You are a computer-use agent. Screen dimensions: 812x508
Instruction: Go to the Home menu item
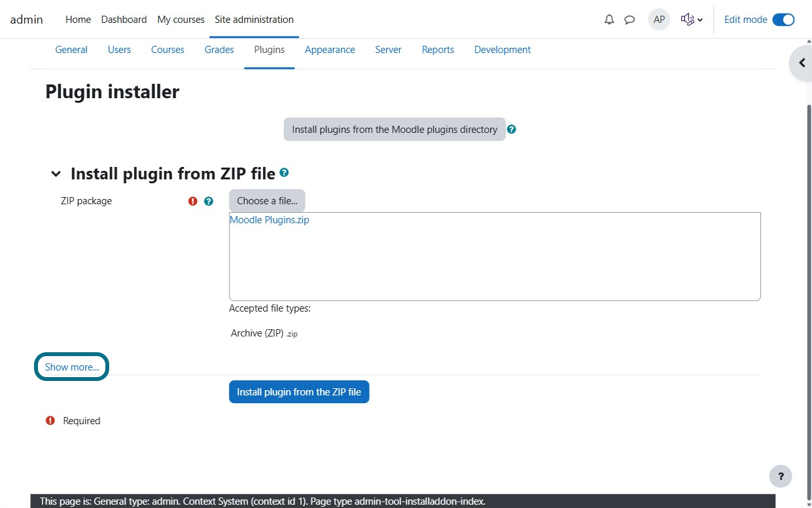tap(78, 20)
